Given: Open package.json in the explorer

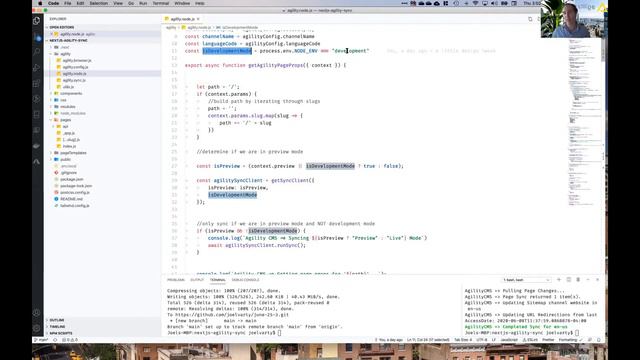Looking at the screenshot, I should coord(71,179).
